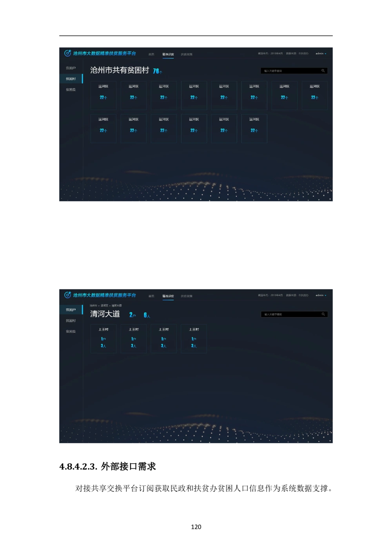
Task: Select 贫困户 in the 贫困村 page sidebar
Action: point(71,68)
